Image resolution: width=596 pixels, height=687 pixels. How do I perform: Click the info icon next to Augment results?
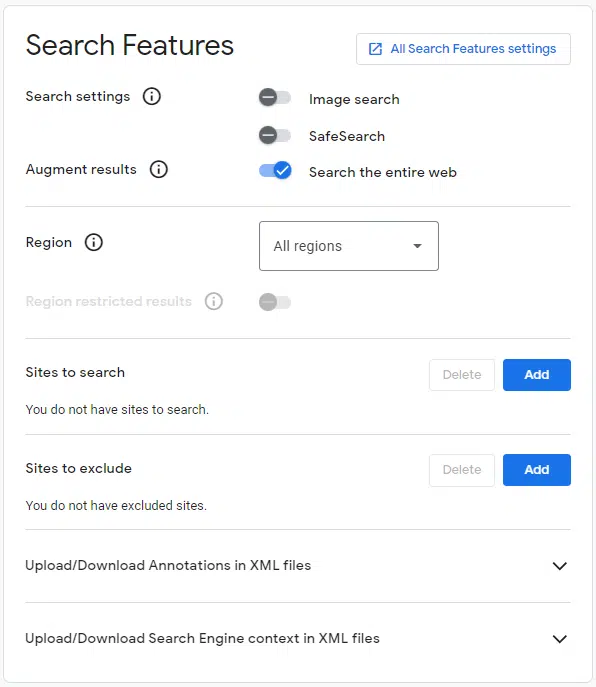click(x=159, y=169)
